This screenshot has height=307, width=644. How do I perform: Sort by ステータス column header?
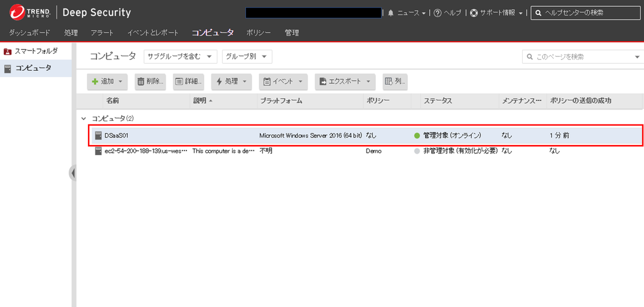[438, 101]
